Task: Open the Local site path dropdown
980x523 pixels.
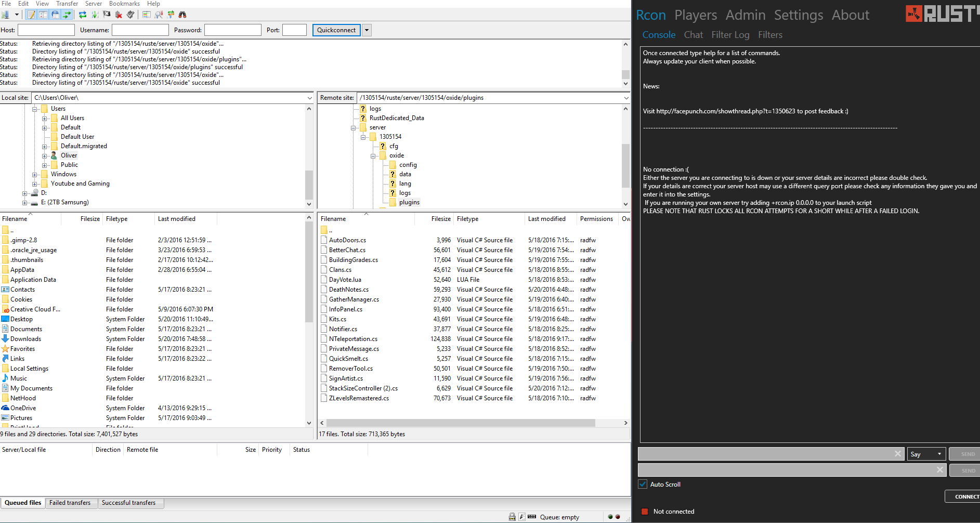Action: [310, 98]
